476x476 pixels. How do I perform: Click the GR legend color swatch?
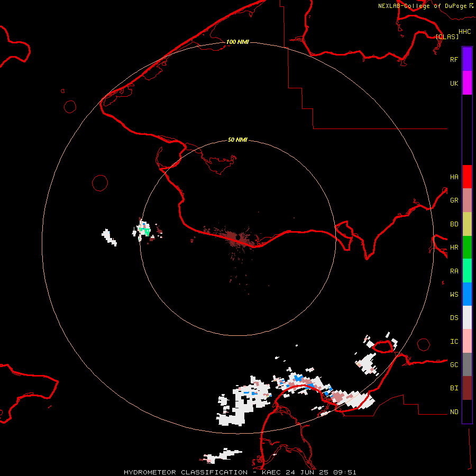(x=467, y=200)
